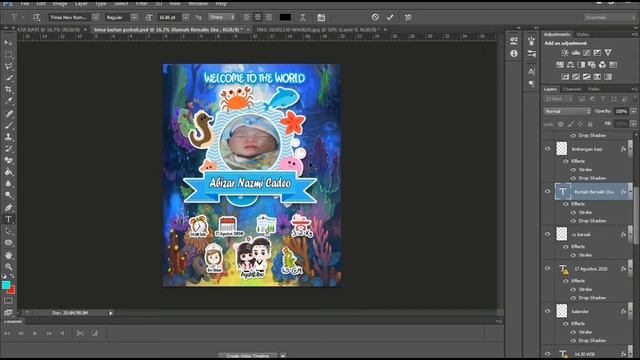Viewport: 640px width, 360px height.
Task: Select the Path Selection tool
Action: click(x=8, y=231)
